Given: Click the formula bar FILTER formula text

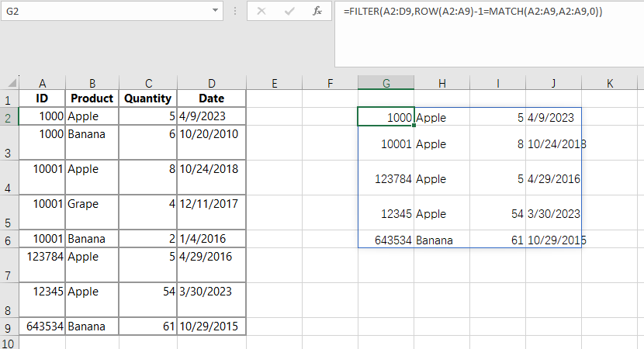Looking at the screenshot, I should coord(473,11).
